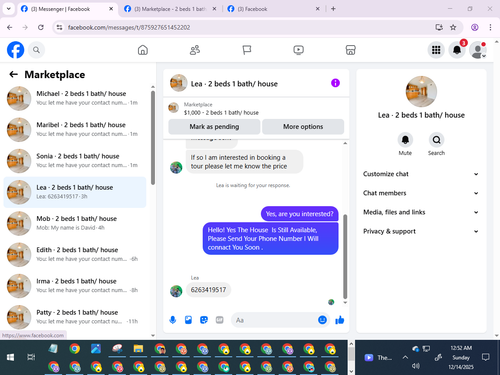Screen dimensions: 500x375
Task: Open the Facebook menu grid icon
Action: (x=436, y=50)
